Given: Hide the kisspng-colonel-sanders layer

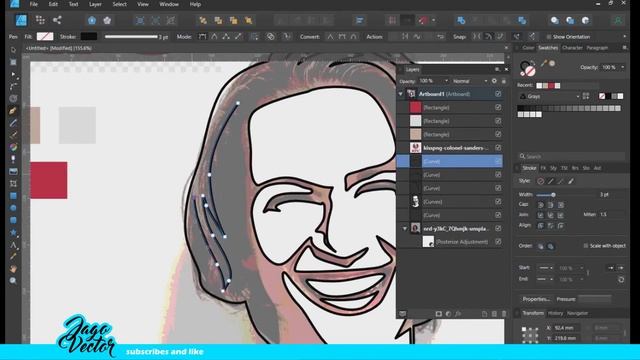Looking at the screenshot, I should tap(498, 148).
